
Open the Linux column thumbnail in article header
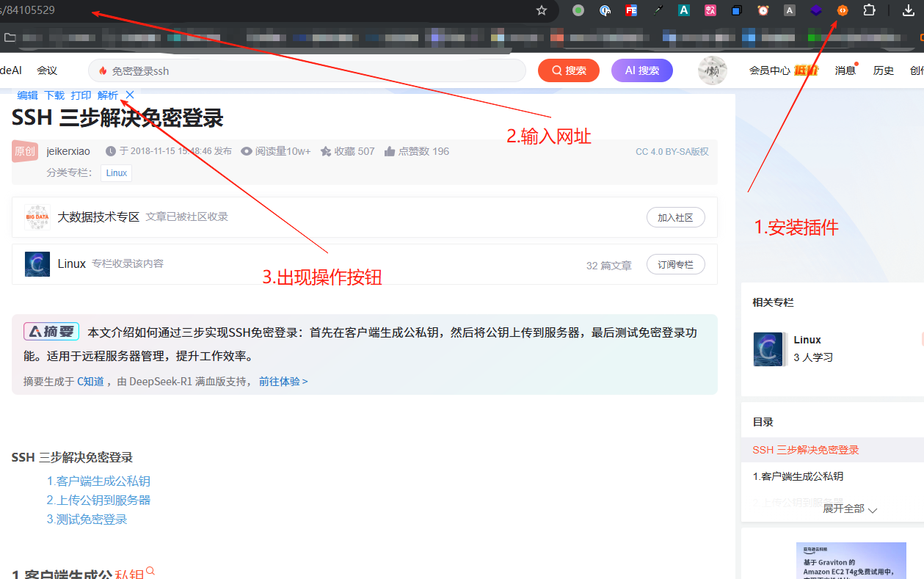coord(37,264)
